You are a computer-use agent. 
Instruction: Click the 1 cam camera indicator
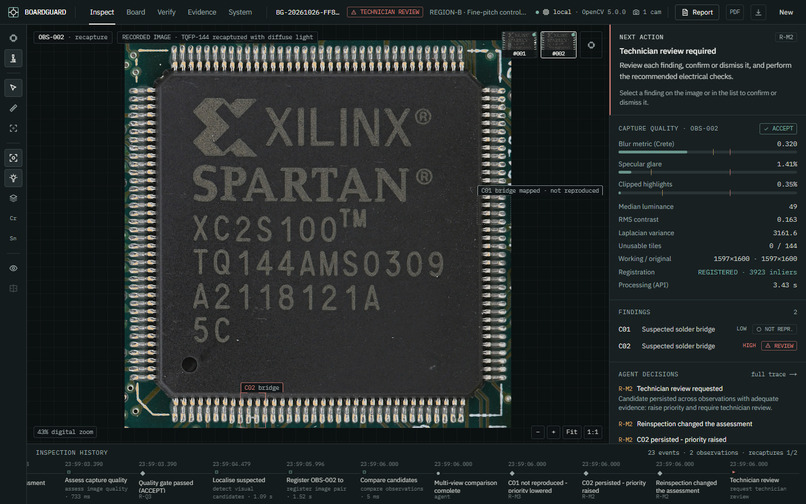647,12
